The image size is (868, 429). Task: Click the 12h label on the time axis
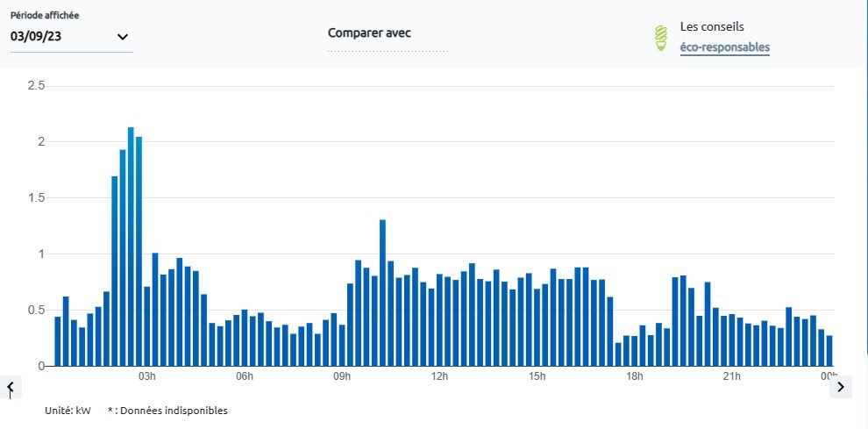coord(439,377)
